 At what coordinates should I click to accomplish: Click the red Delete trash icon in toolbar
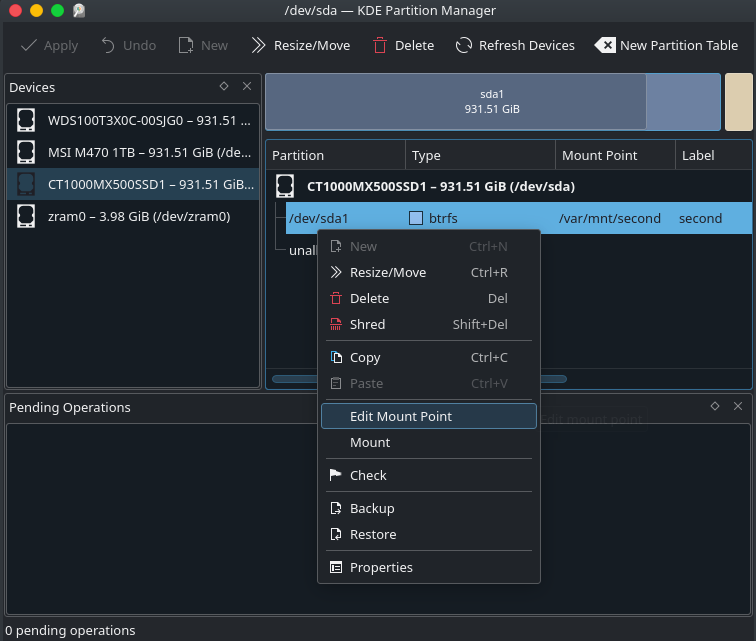[x=379, y=45]
